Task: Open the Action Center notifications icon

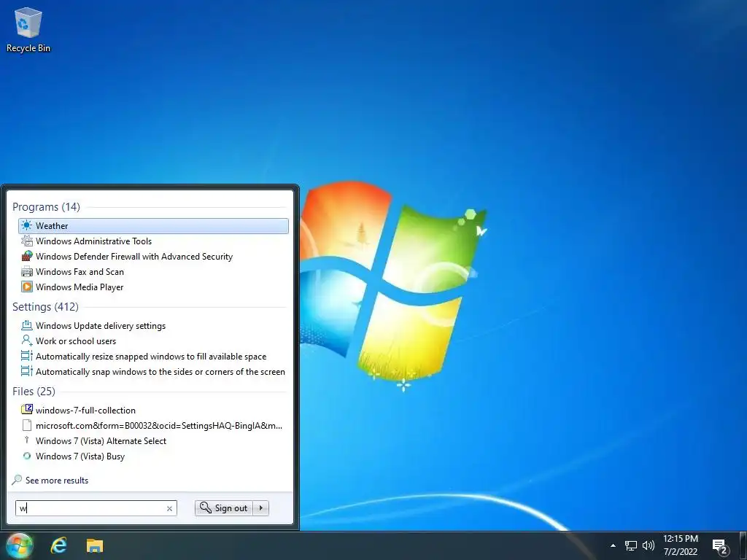Action: pyautogui.click(x=720, y=547)
